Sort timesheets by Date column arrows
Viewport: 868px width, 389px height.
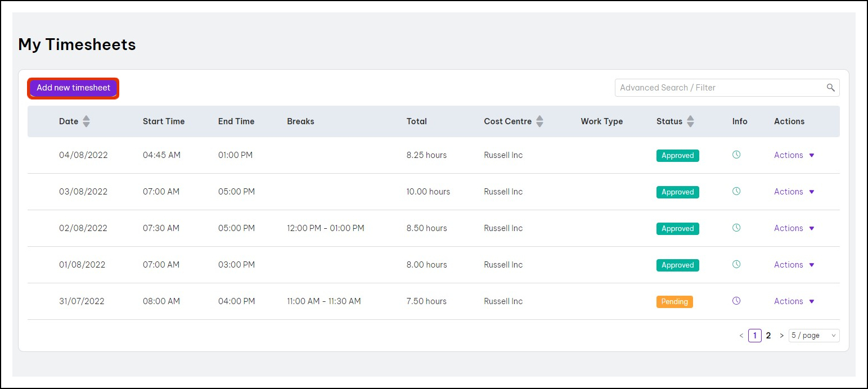86,121
